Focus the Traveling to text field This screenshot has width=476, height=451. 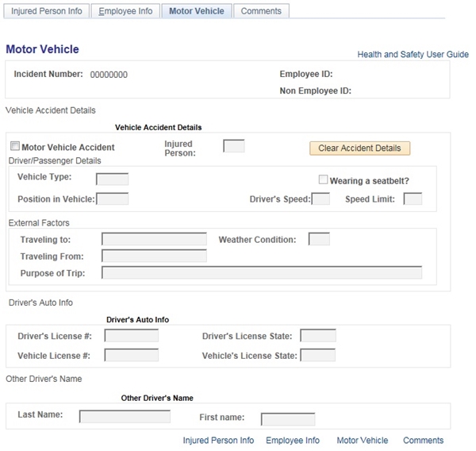(154, 239)
